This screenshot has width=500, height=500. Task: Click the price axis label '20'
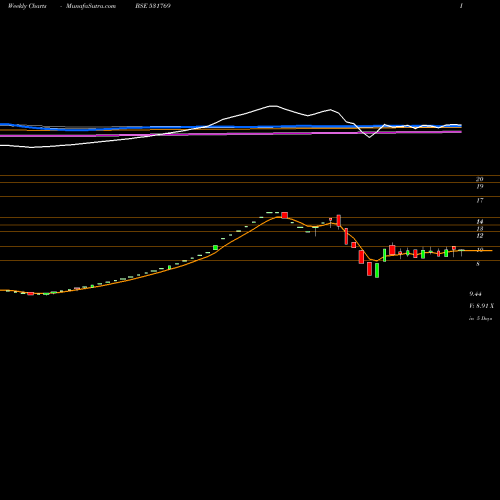pyautogui.click(x=480, y=179)
